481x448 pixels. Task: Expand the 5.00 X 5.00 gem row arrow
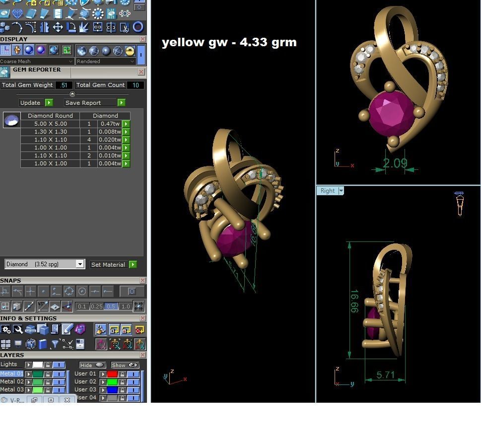(126, 124)
